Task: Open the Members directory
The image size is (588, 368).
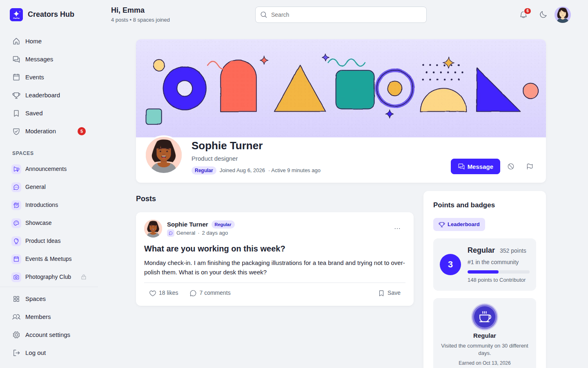Action: (x=49, y=317)
